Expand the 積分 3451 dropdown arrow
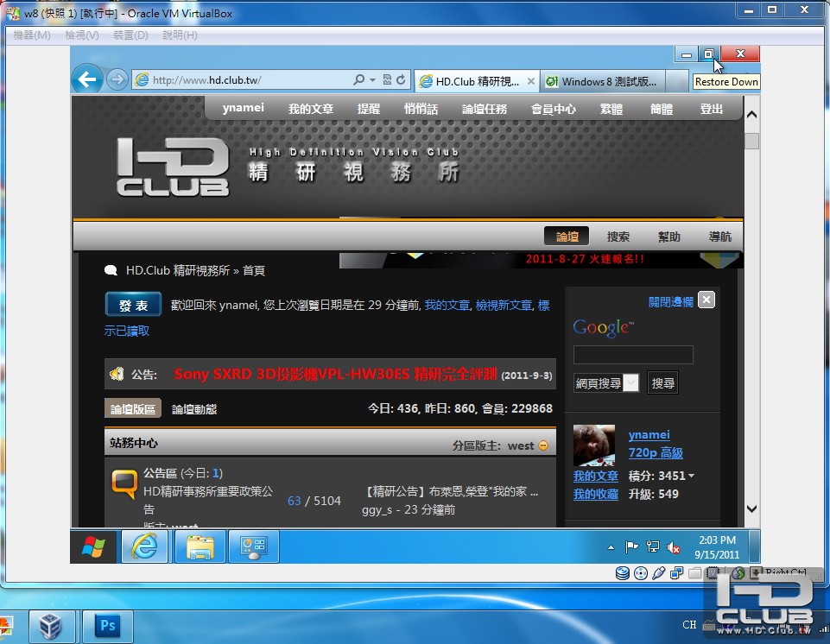This screenshot has width=830, height=644. point(691,477)
